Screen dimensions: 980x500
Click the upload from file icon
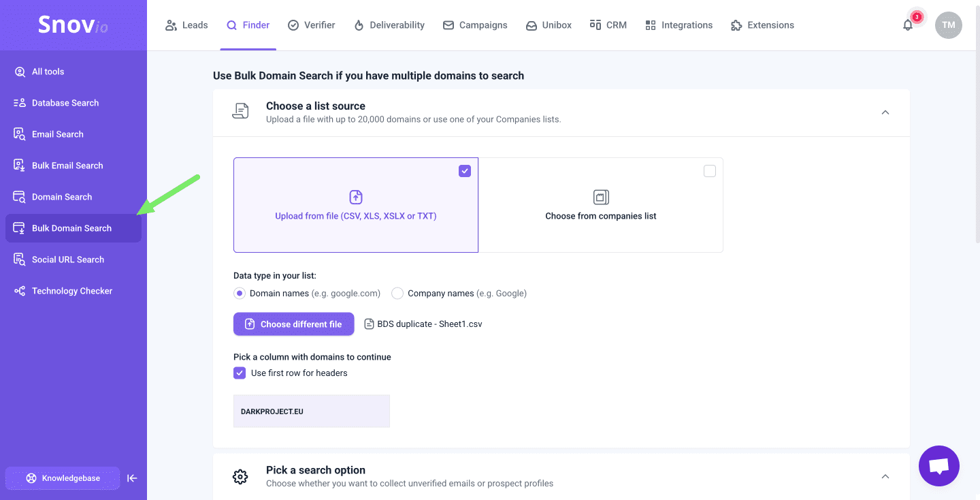355,197
